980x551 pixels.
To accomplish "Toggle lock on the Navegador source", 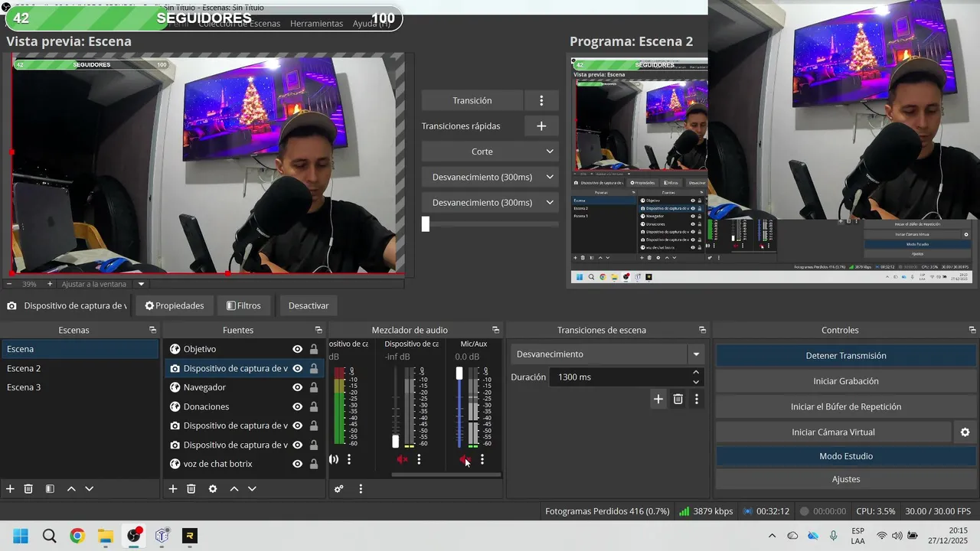I will tap(314, 387).
